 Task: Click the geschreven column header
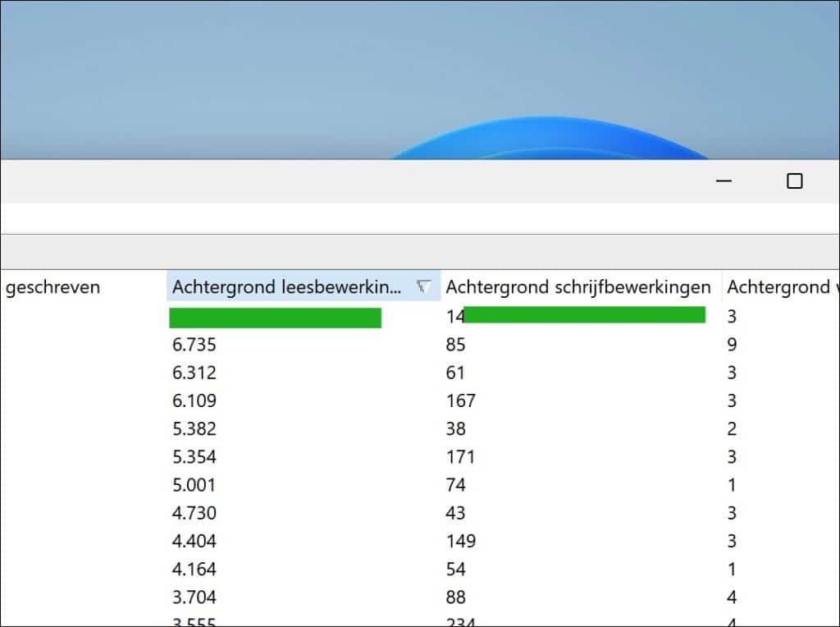52,286
